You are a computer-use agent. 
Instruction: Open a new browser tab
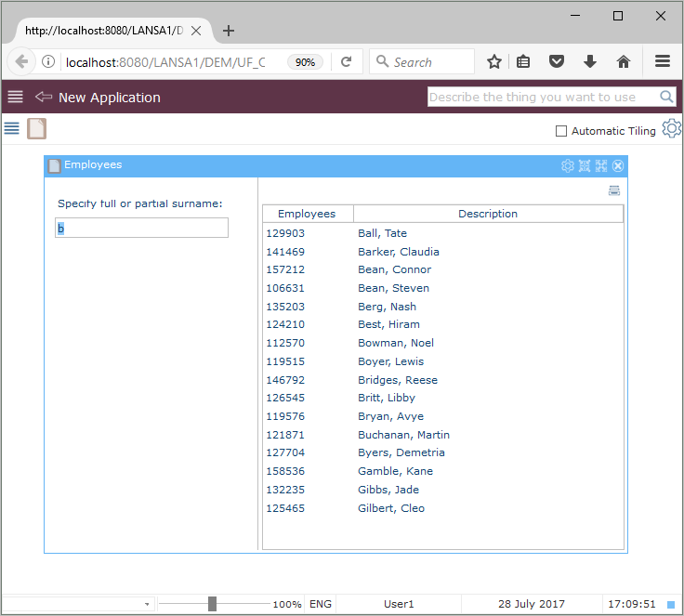(229, 30)
